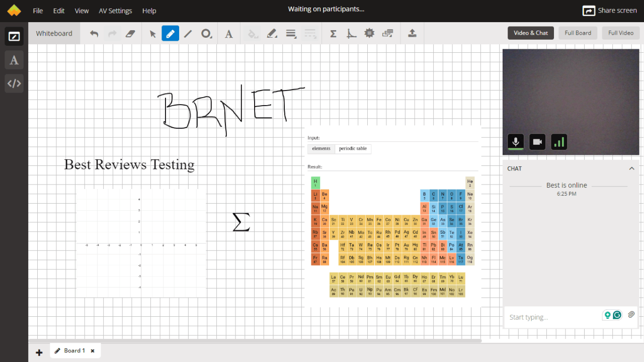
Task: Toggle the video camera off
Action: tap(537, 142)
